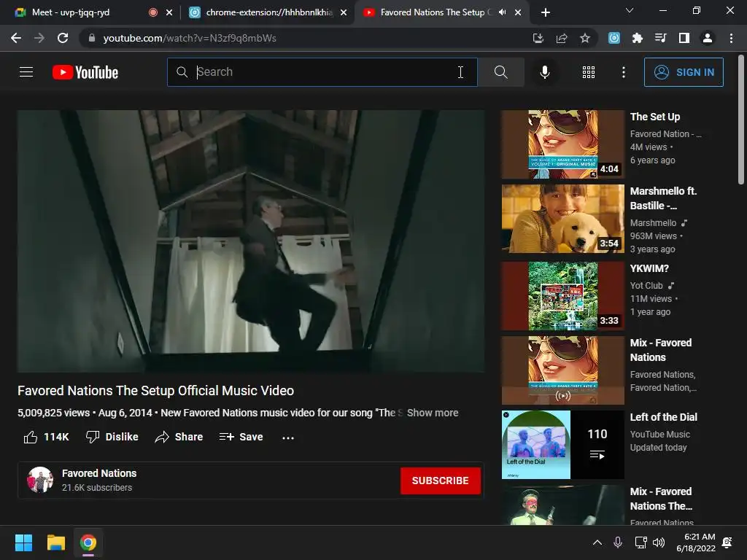Close the chrome-extension tab

pos(344,12)
